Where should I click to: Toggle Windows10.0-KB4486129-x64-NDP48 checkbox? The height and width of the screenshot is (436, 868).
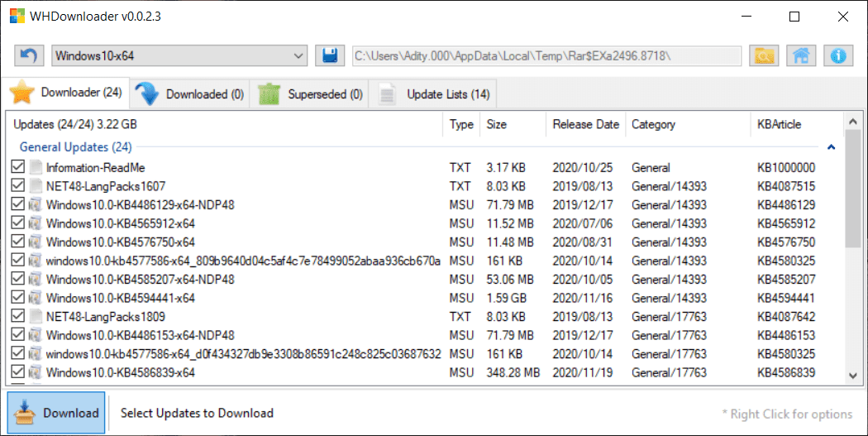pos(17,204)
